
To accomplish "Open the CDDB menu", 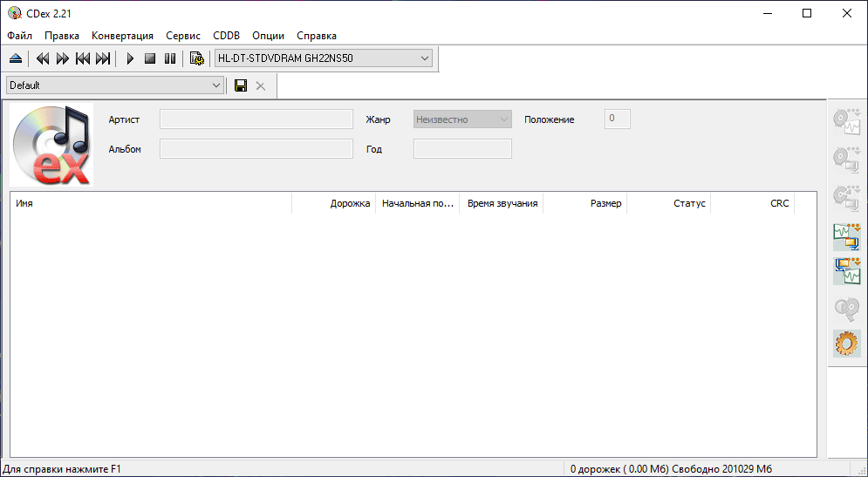I will (x=227, y=36).
